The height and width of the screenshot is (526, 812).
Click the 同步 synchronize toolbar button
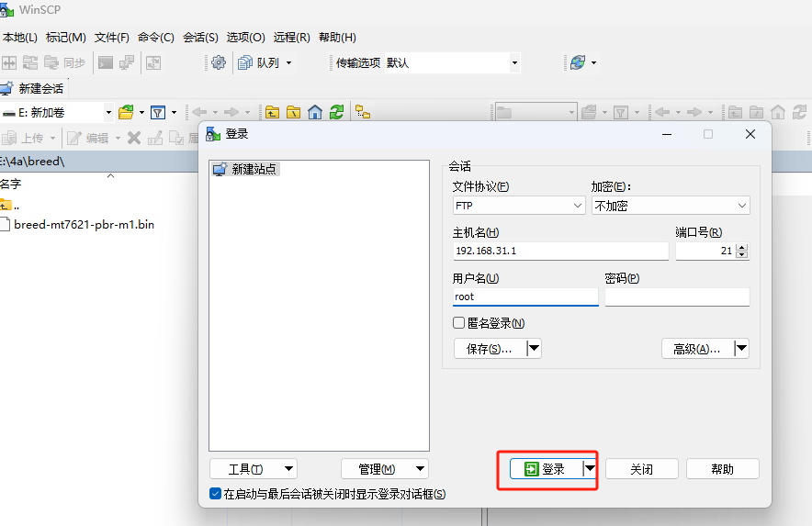click(x=64, y=62)
